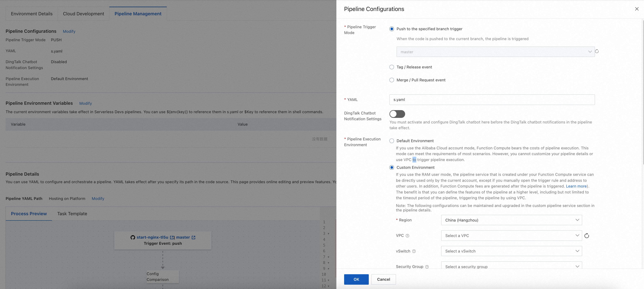Screen dimensions: 644x289
Task: Click VPC help question mark icon
Action: [407, 236]
